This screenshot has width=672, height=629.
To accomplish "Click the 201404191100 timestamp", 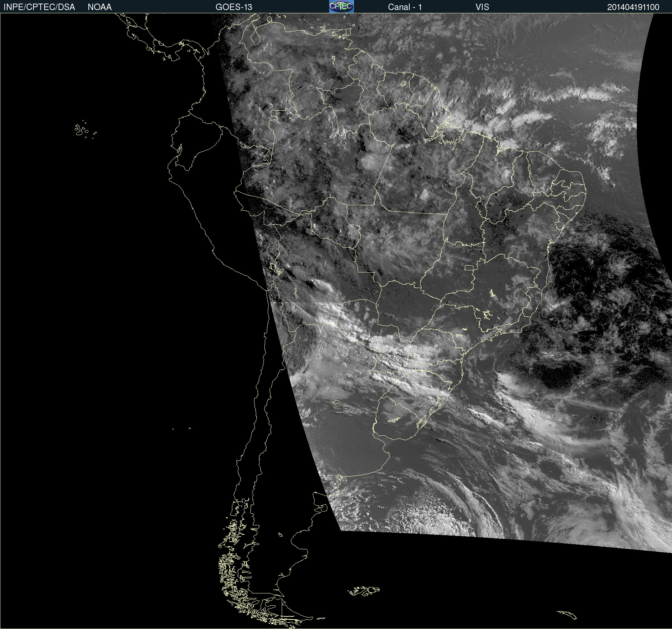I will (633, 7).
